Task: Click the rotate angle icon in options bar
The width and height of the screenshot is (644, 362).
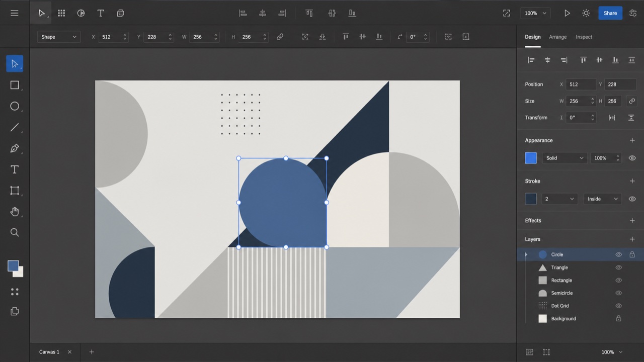Action: tap(400, 37)
